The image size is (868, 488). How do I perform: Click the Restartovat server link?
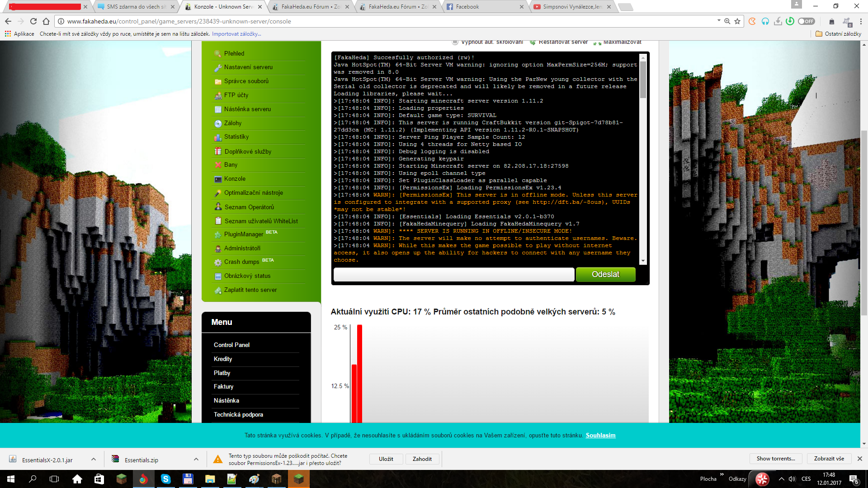click(559, 42)
